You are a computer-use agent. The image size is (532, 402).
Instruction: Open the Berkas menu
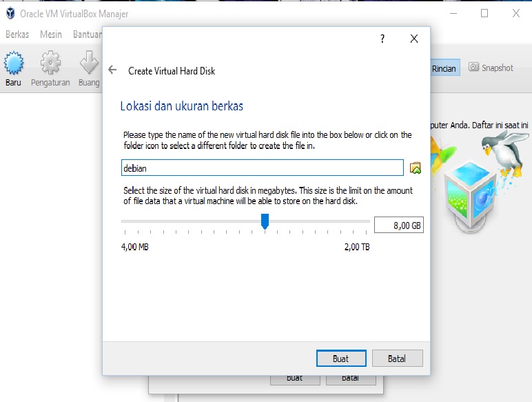17,34
